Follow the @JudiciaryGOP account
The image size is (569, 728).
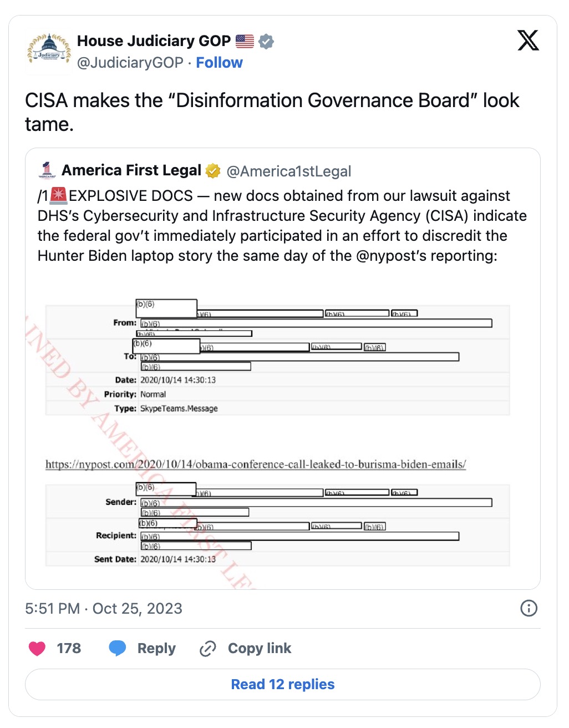tap(219, 63)
